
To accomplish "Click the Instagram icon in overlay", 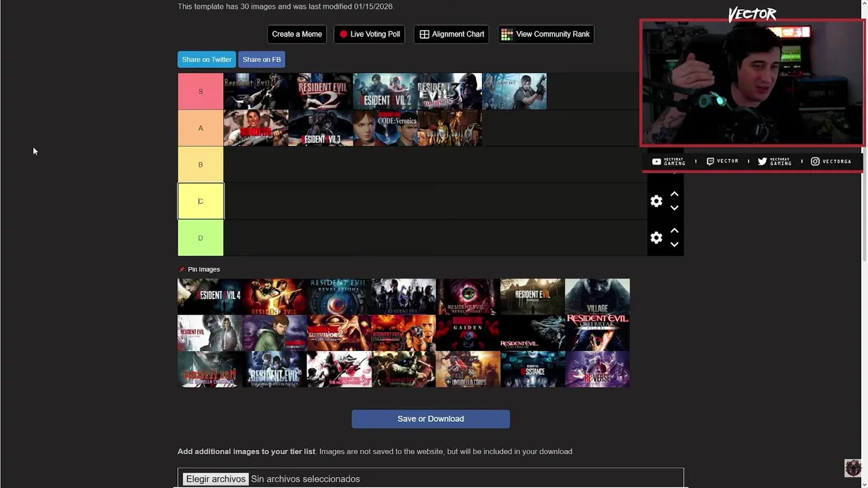I will pyautogui.click(x=815, y=161).
